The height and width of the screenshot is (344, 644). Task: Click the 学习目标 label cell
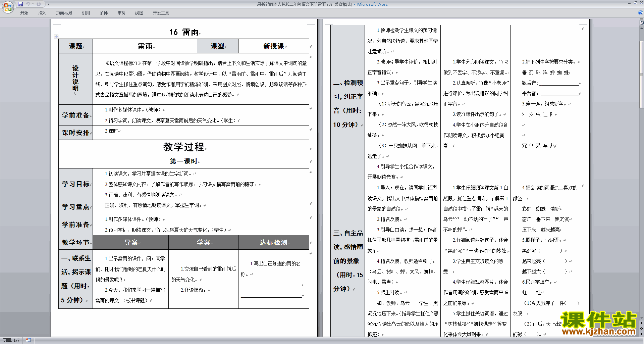click(x=76, y=184)
